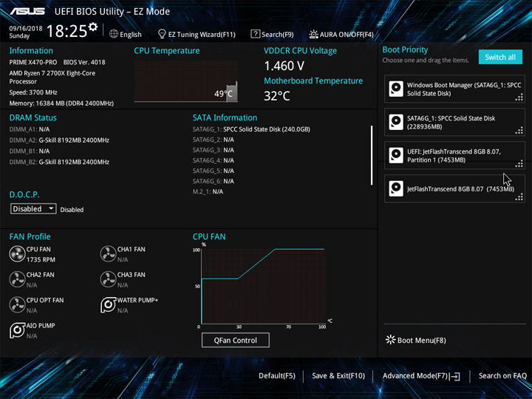Screen dimensions: 532x399
Task: Click the CPU Temperature graph
Action: coord(186,81)
